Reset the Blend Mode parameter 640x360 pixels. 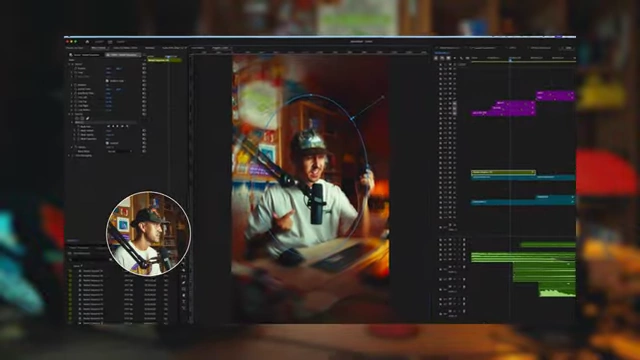click(x=144, y=151)
